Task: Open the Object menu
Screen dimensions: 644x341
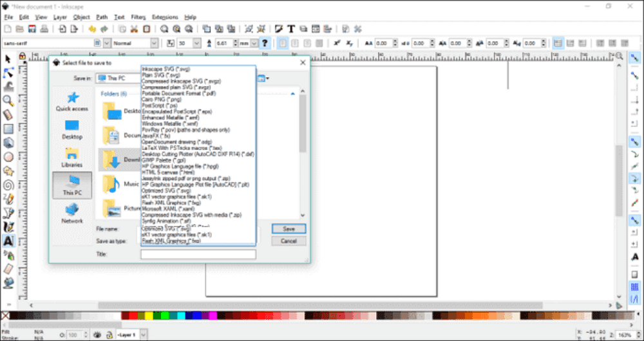Action: (x=81, y=17)
